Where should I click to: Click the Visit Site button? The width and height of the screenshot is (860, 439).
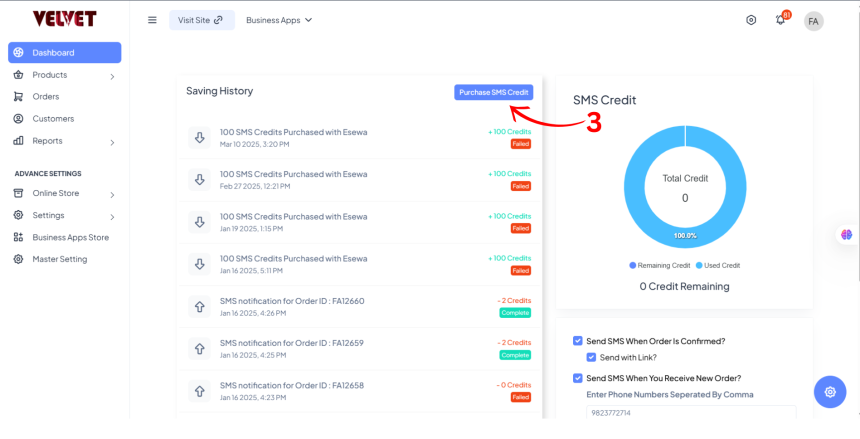point(201,20)
